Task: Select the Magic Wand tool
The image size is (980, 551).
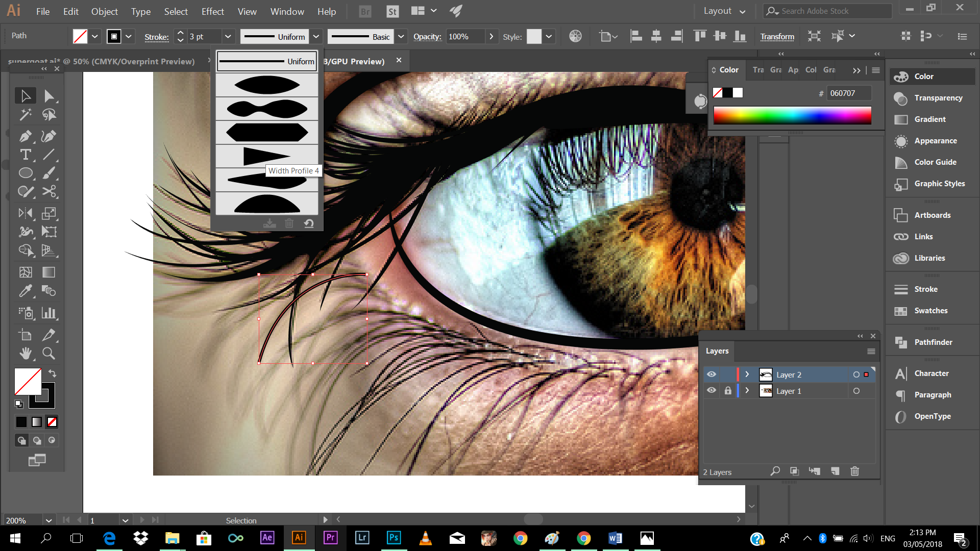Action: click(25, 115)
